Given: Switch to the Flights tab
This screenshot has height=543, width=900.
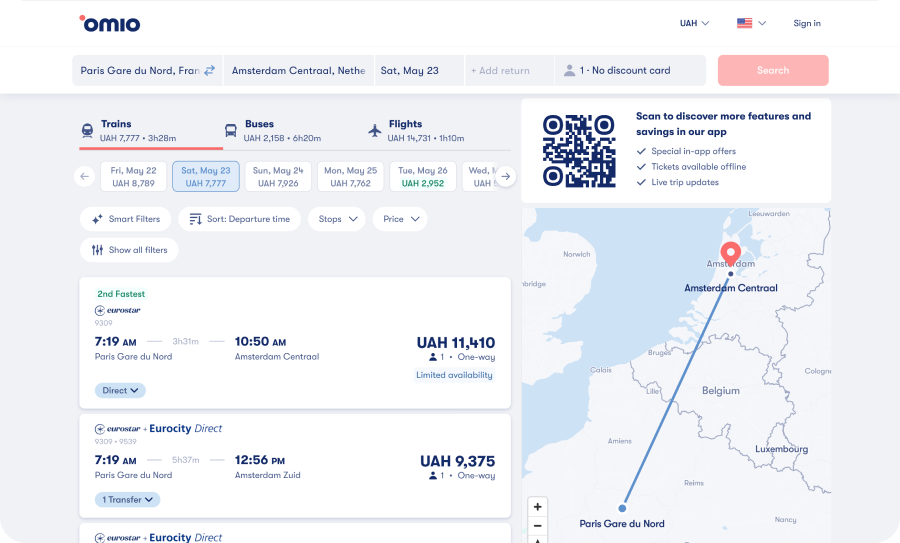Looking at the screenshot, I should [x=439, y=131].
